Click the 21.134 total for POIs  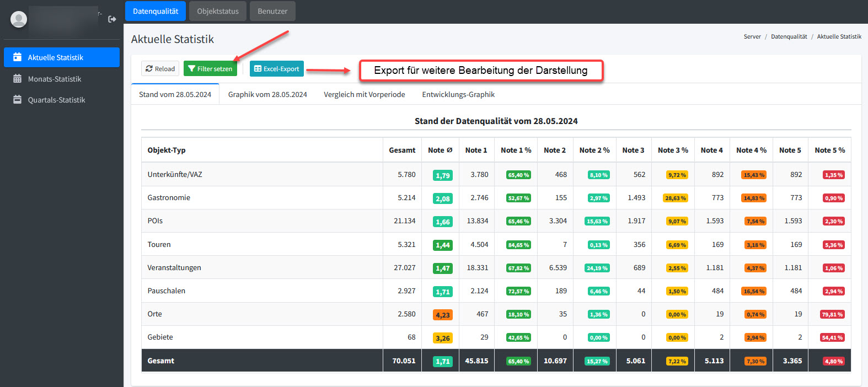405,221
